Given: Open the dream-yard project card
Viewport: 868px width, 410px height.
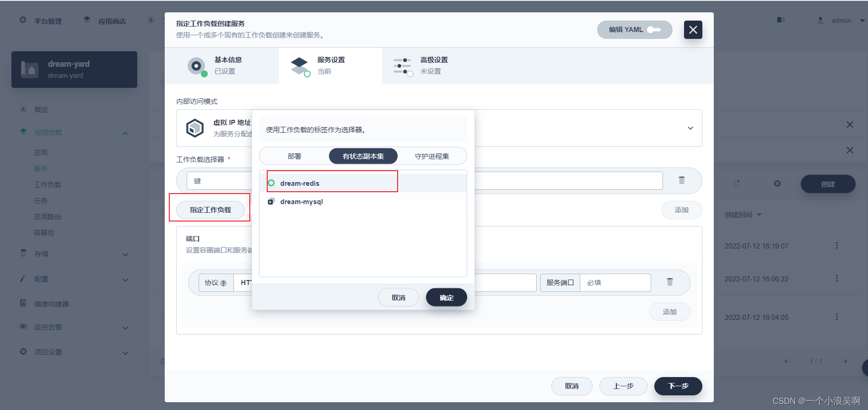Looking at the screenshot, I should 74,70.
